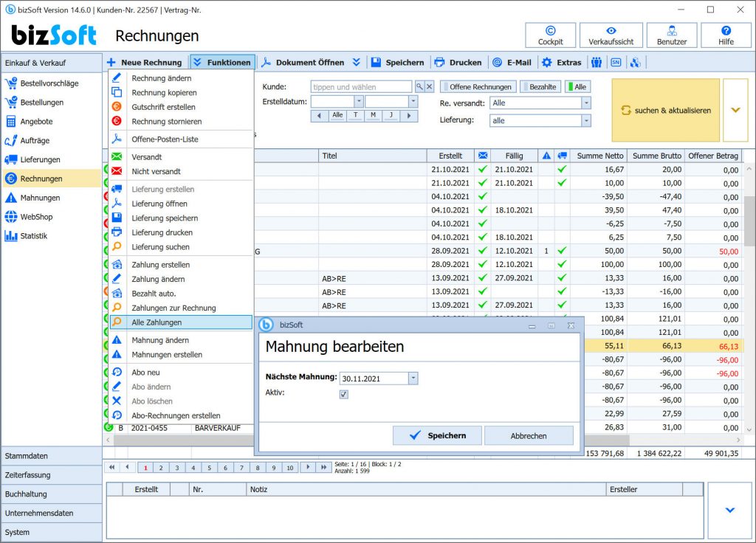The image size is (756, 543).
Task: Click the customer search magnifier icon
Action: tap(419, 87)
